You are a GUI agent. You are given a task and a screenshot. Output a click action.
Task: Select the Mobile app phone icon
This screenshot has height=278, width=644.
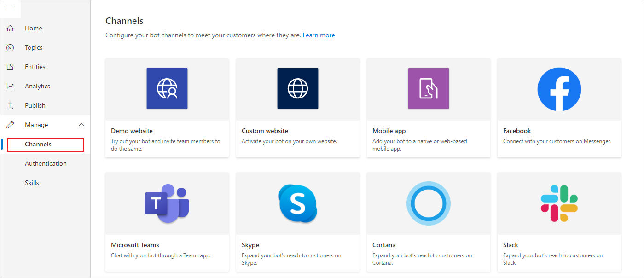click(429, 88)
